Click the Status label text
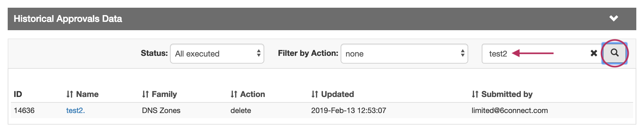The image size is (644, 131). pos(154,53)
